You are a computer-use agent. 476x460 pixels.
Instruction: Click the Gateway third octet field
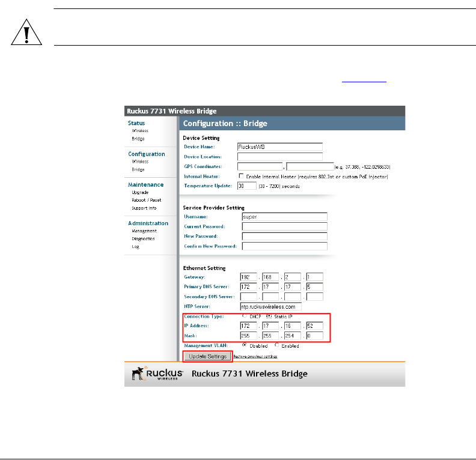(293, 277)
